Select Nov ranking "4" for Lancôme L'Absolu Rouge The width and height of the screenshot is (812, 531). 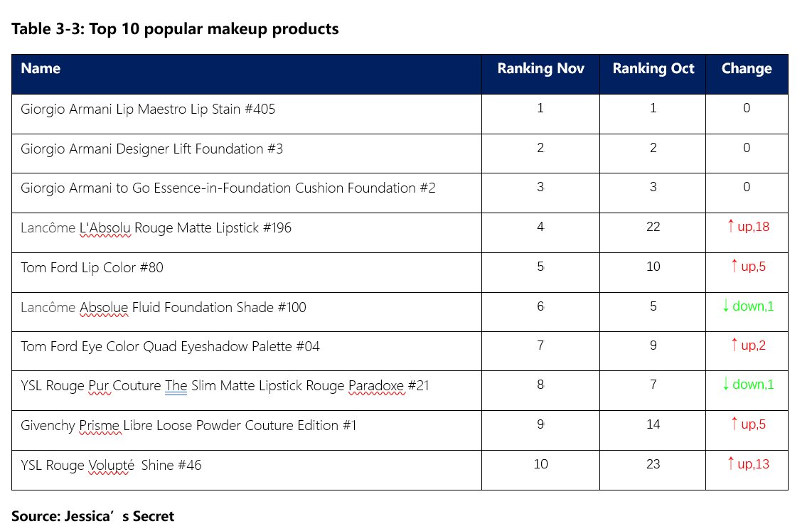click(x=540, y=227)
